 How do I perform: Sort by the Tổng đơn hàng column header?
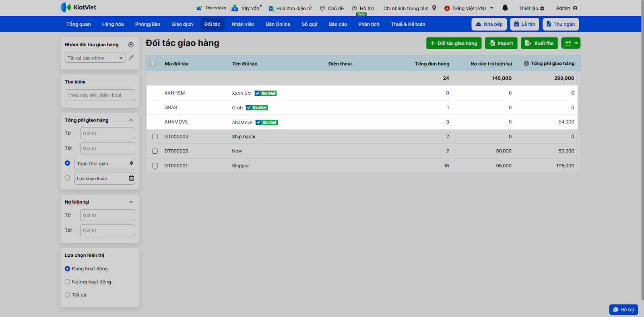[x=432, y=64]
